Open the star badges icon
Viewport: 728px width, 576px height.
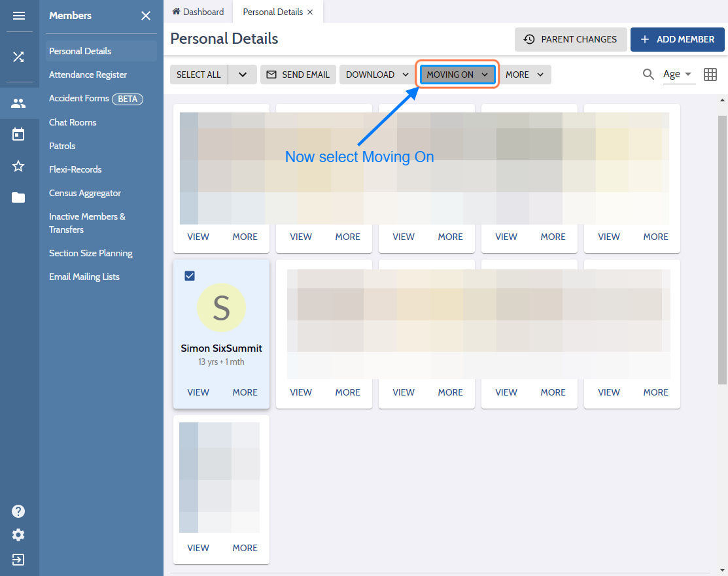tap(18, 166)
